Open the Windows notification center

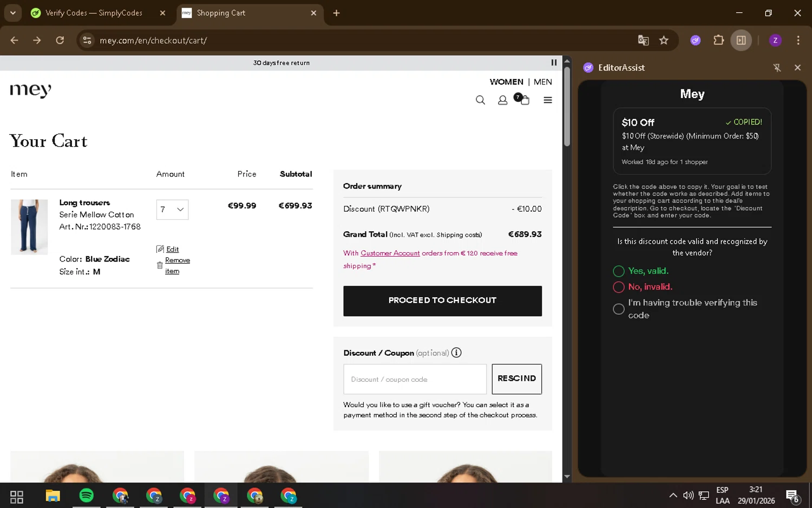pyautogui.click(x=793, y=496)
